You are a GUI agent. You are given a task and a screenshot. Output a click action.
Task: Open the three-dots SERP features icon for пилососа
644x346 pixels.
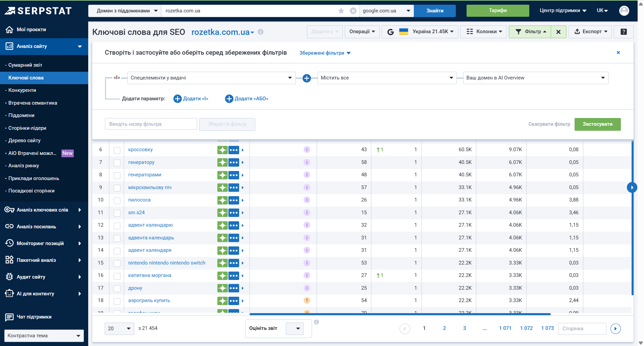click(x=234, y=200)
